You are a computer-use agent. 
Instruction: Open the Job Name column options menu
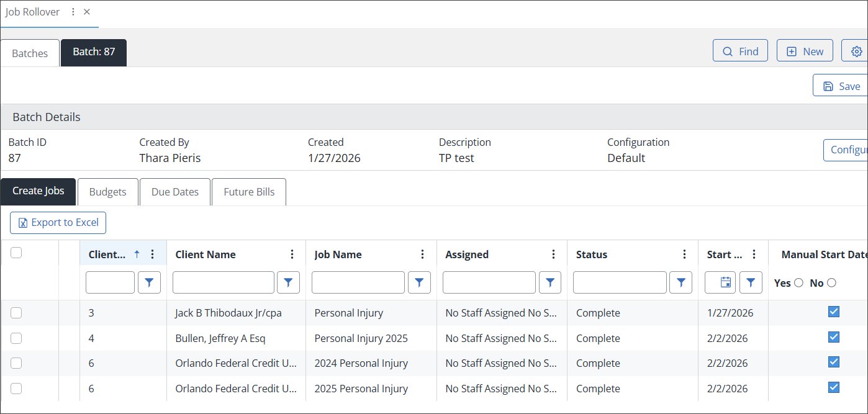coord(423,254)
